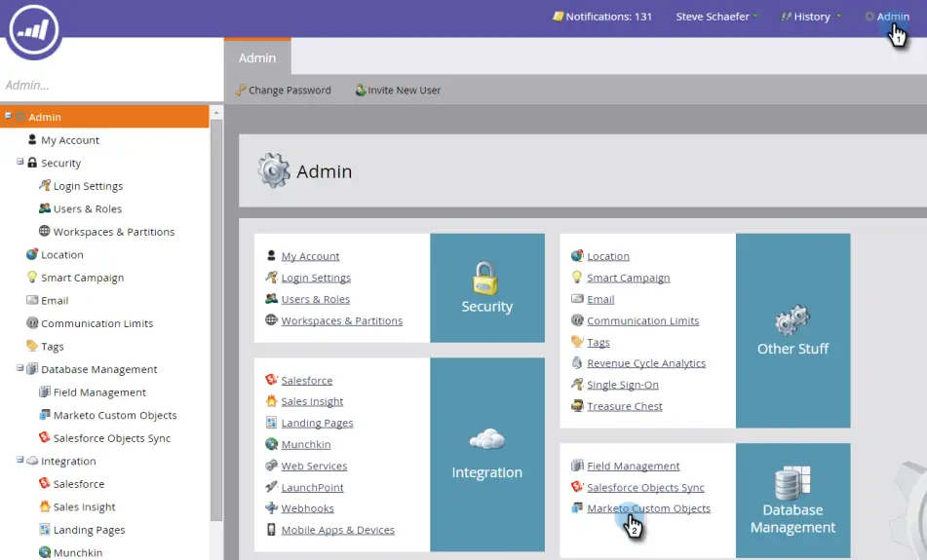Click the Munchkin icon in Integration panel
This screenshot has height=560, width=927.
(271, 444)
